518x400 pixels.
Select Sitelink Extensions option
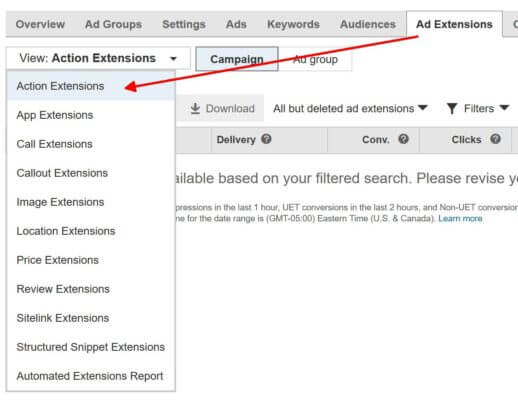(91, 318)
